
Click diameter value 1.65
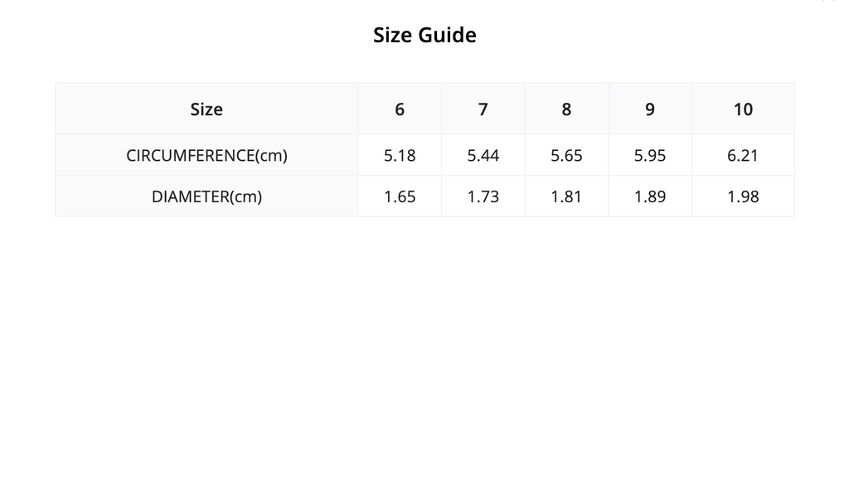coord(400,196)
